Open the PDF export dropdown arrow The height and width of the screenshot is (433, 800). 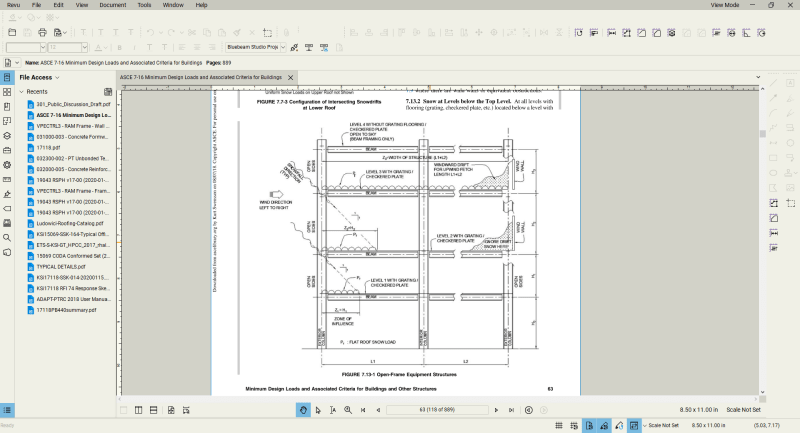65,33
